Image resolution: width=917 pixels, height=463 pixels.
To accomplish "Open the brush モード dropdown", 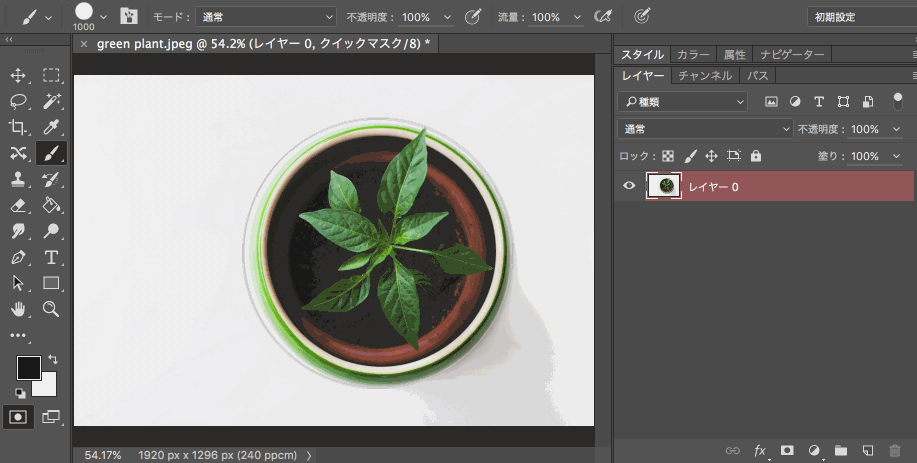I will point(265,17).
